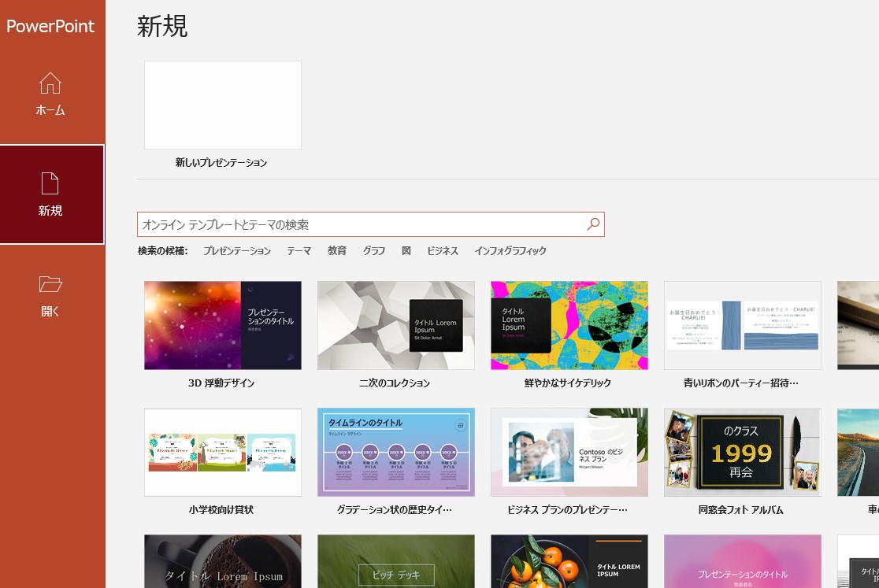Select the 新規 (New) page icon
This screenshot has width=879, height=588.
(50, 183)
